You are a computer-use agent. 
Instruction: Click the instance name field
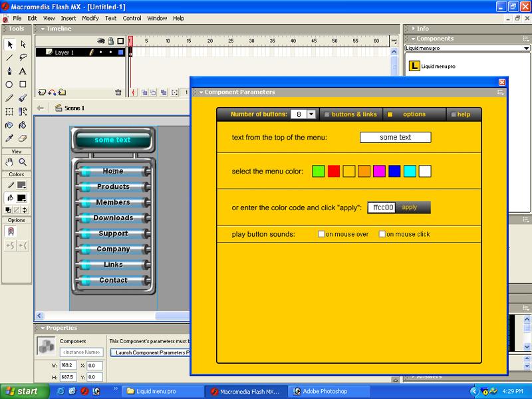pos(81,352)
